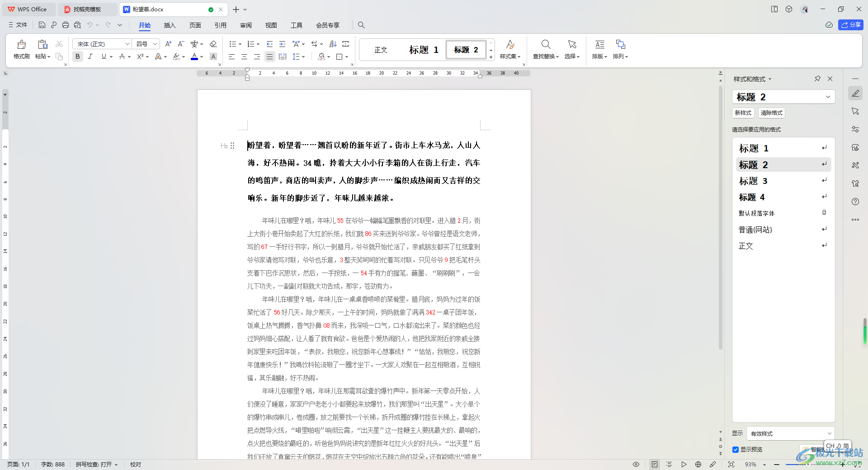The image size is (868, 470).
Task: Open the References tab
Action: coord(220,25)
